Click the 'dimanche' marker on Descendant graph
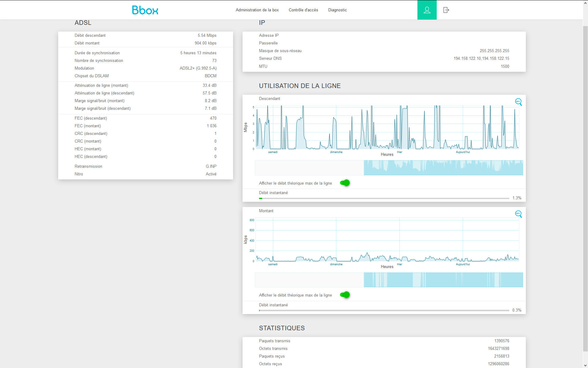The width and height of the screenshot is (588, 368). pos(336,152)
